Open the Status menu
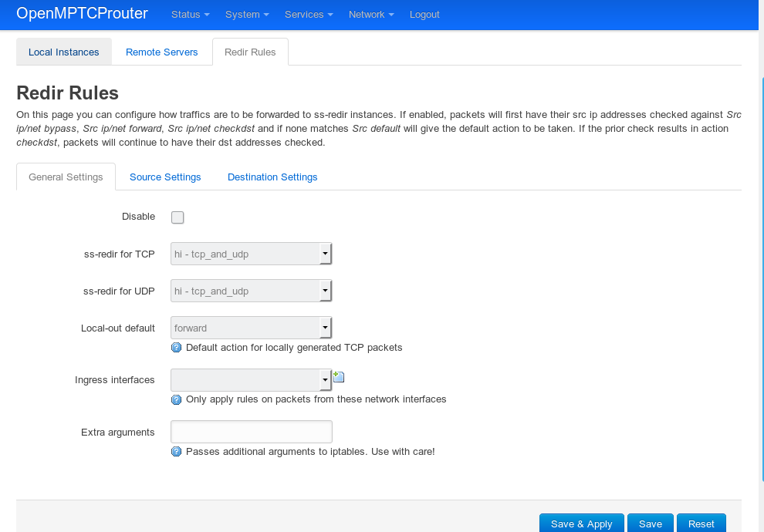The width and height of the screenshot is (764, 532). point(189,14)
